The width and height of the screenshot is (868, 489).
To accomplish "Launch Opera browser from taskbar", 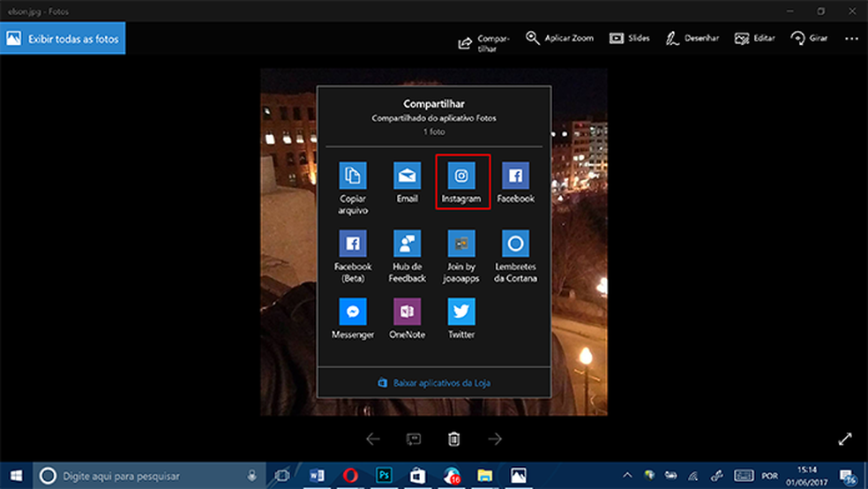I will [350, 476].
